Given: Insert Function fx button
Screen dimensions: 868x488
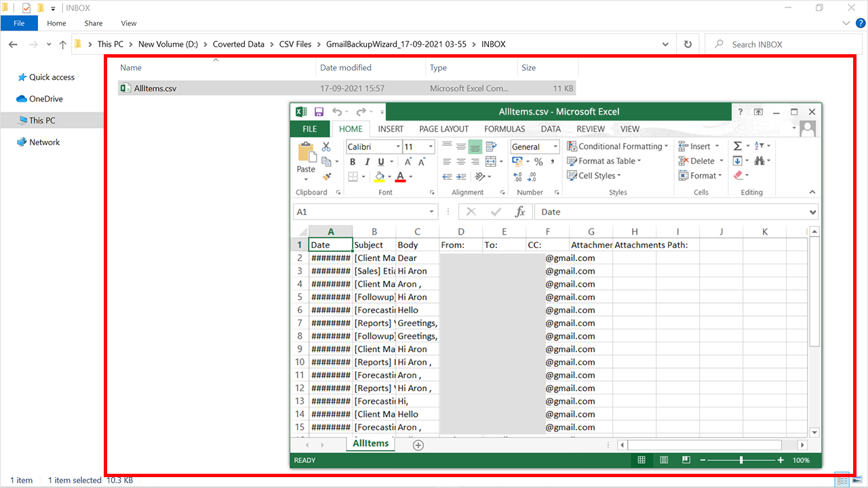Looking at the screenshot, I should 520,212.
